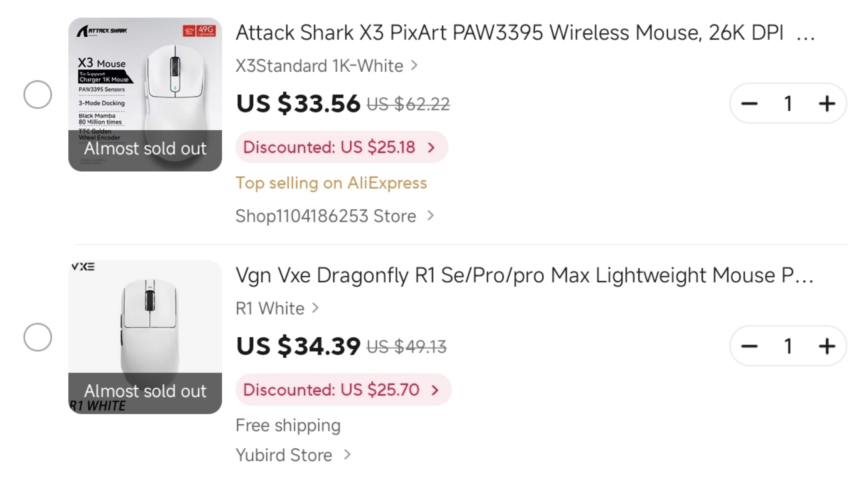
Task: Click the US $33.56 price
Action: [x=298, y=104]
